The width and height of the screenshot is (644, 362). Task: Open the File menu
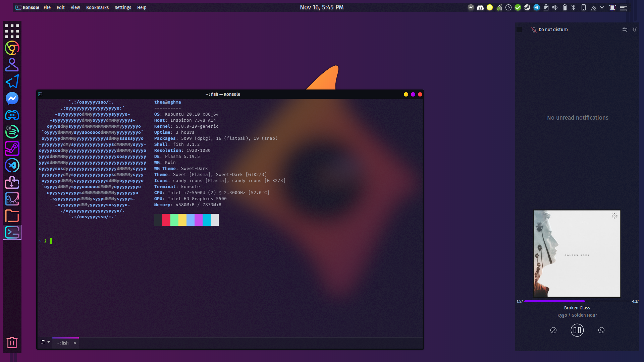47,7
